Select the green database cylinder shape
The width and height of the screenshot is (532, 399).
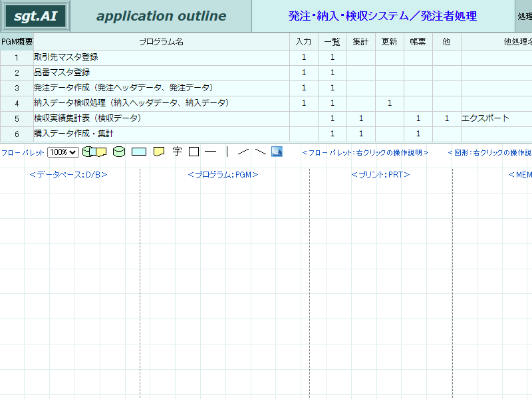coord(119,152)
